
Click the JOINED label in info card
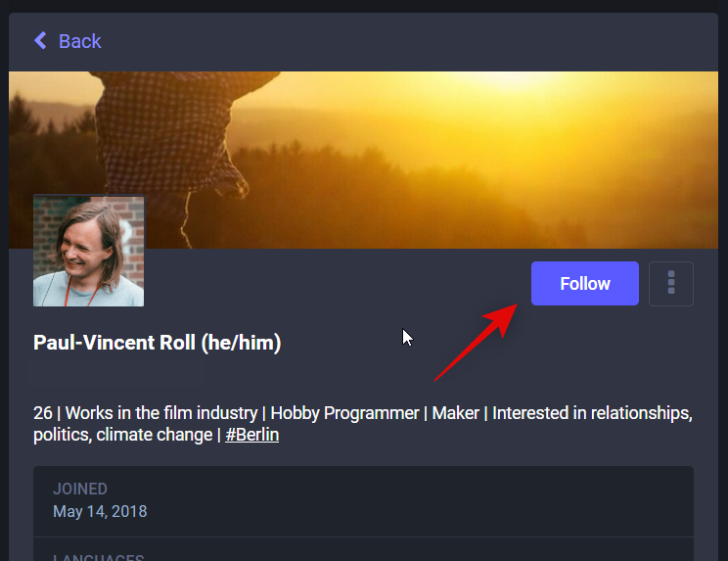[80, 489]
